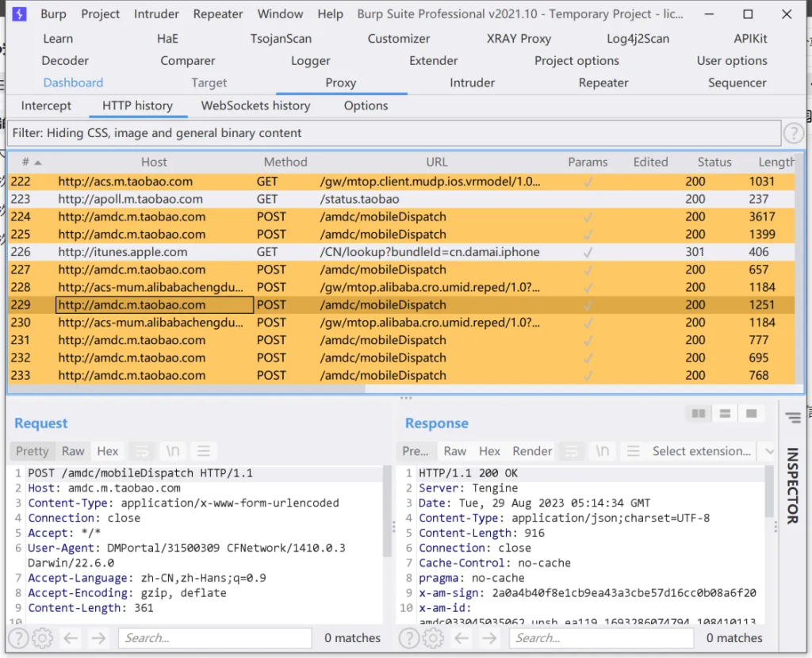Image resolution: width=812 pixels, height=658 pixels.
Task: Open the Repeater tab
Action: [603, 82]
